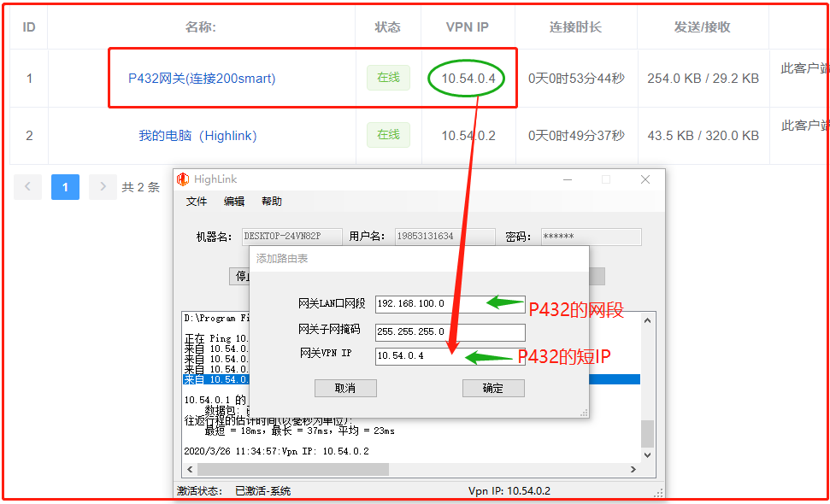Click the VPN IP cell 10.54.0.4
Screen dimensions: 830x504
point(468,79)
